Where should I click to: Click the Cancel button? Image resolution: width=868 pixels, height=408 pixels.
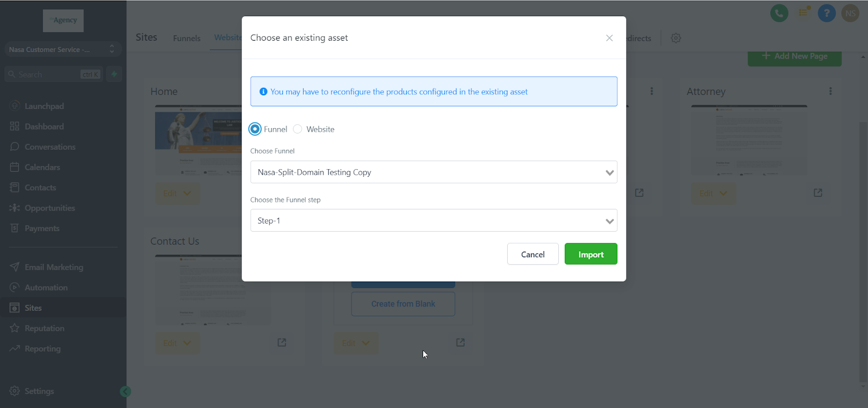click(x=533, y=254)
